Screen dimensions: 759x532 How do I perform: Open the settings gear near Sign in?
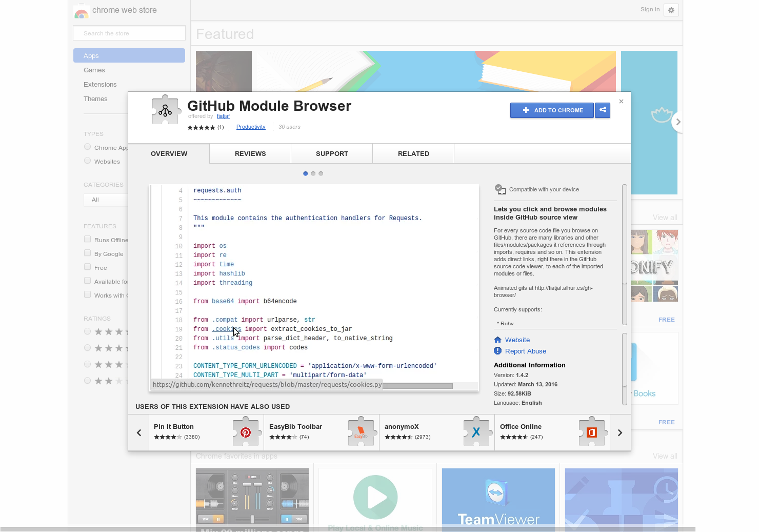coord(671,10)
